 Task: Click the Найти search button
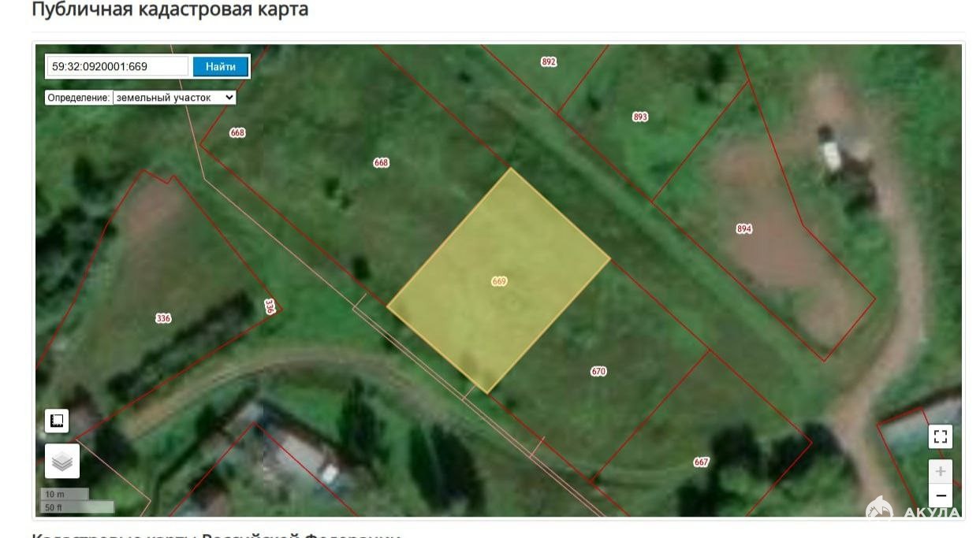click(x=221, y=67)
